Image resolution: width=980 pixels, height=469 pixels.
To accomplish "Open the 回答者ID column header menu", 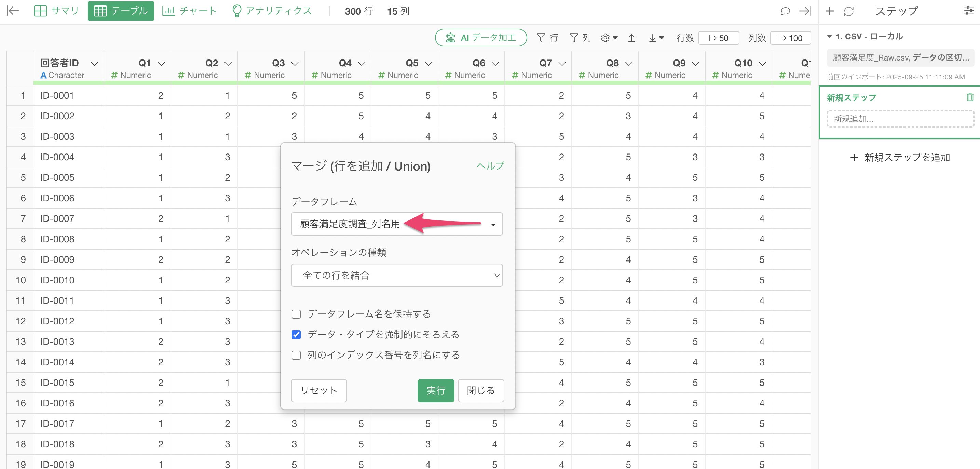I will pyautogui.click(x=94, y=64).
